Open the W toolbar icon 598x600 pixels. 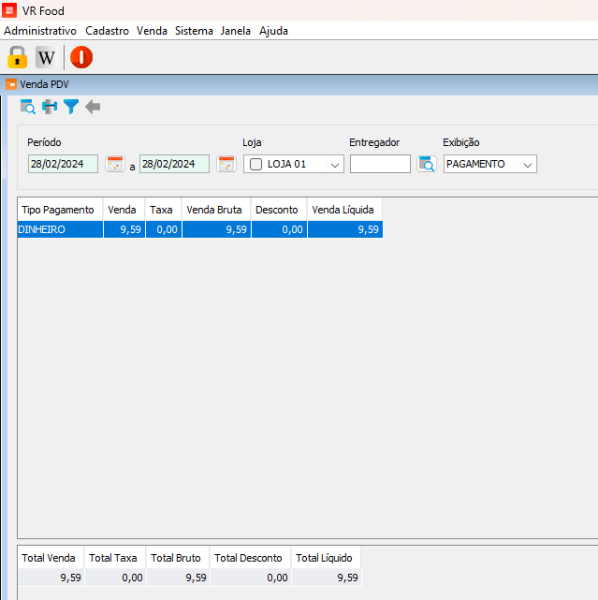(x=46, y=57)
